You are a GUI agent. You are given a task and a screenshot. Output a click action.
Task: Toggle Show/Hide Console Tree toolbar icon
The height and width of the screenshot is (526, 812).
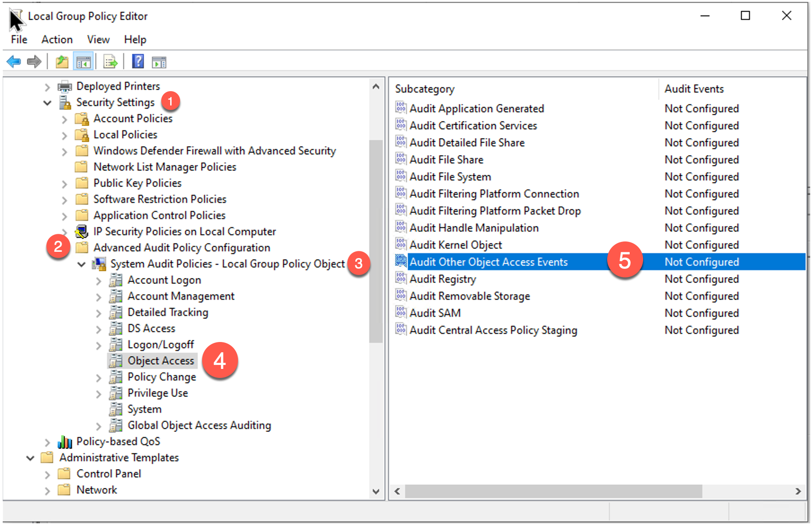(x=84, y=61)
